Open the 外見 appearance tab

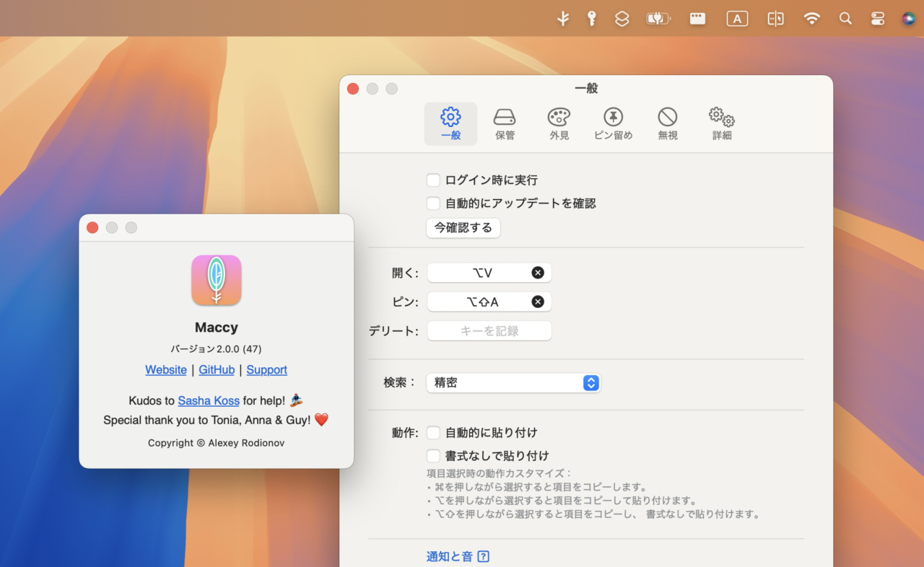559,124
